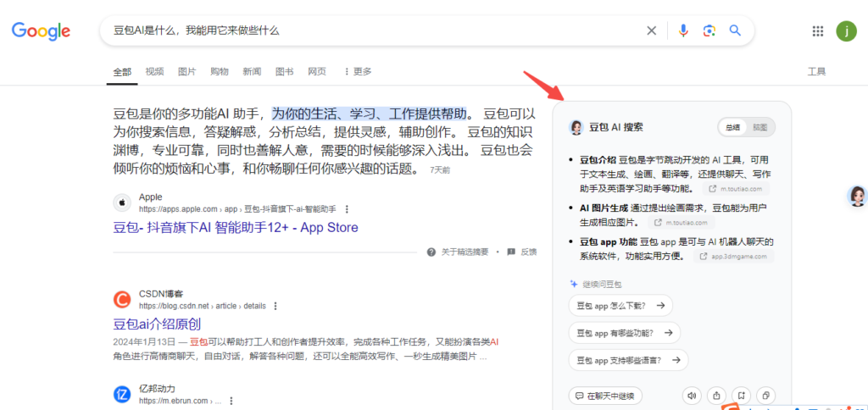The image size is (868, 410).
Task: Open the 工具 search tools
Action: pos(816,71)
